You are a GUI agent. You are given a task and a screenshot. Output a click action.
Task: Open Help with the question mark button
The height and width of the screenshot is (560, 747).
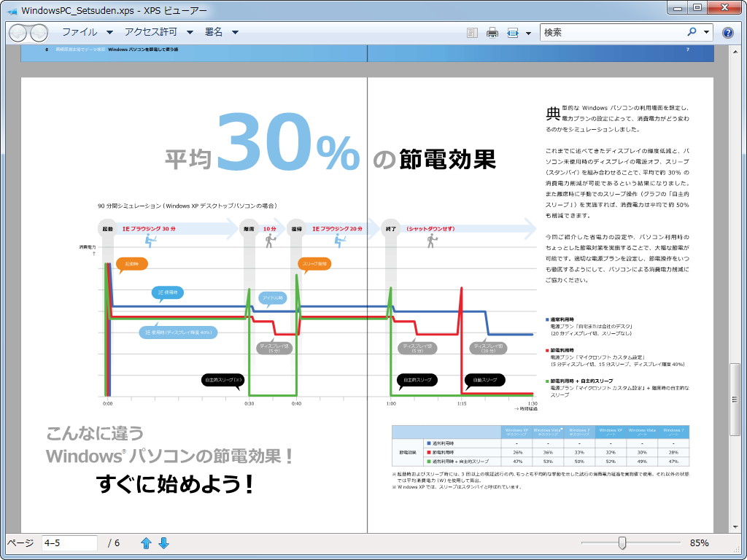(x=727, y=32)
